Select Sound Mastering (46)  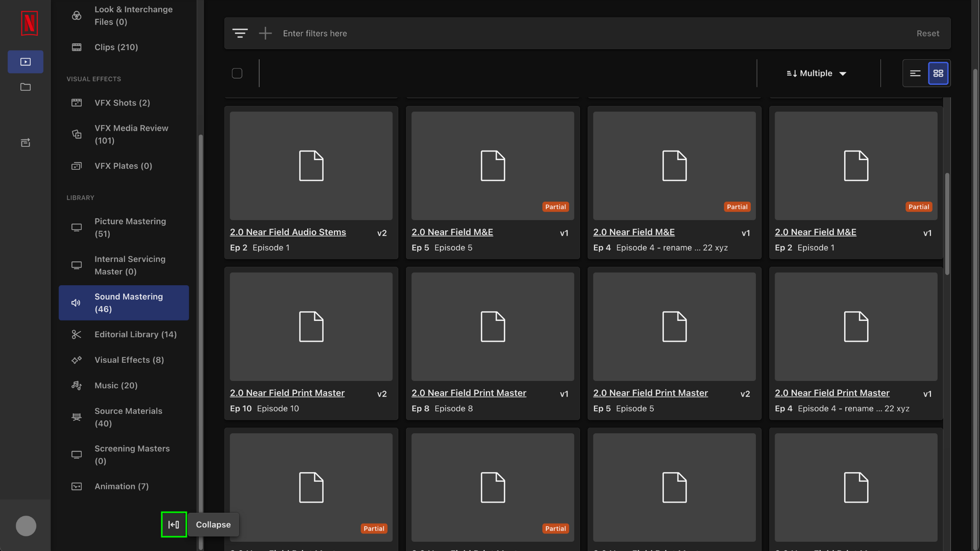[x=124, y=303]
